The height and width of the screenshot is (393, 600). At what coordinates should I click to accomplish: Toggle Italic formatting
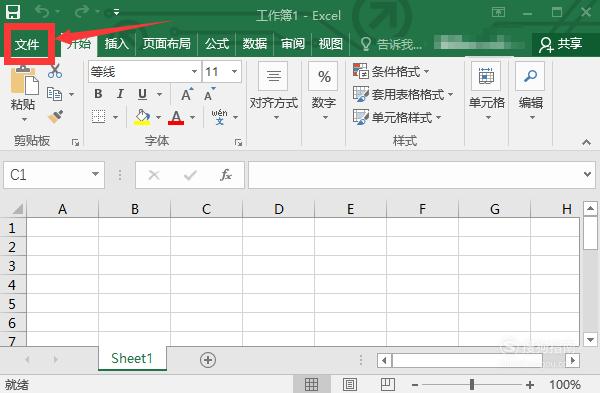coord(120,94)
